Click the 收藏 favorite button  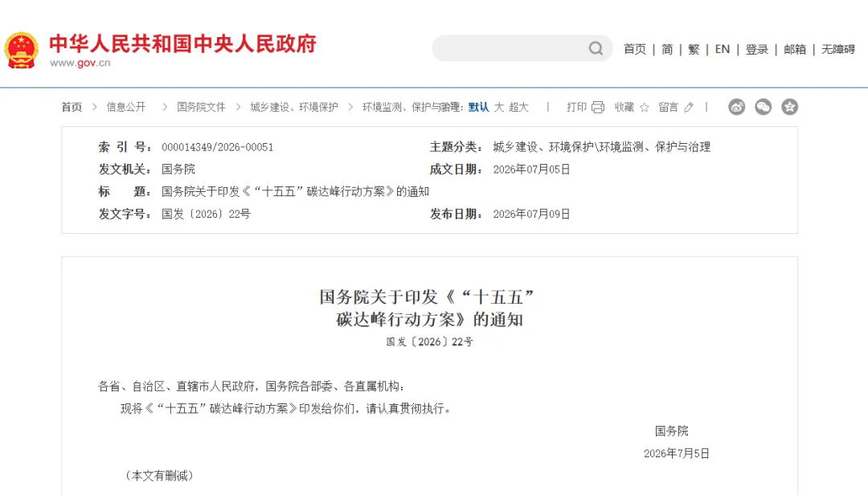[x=624, y=107]
